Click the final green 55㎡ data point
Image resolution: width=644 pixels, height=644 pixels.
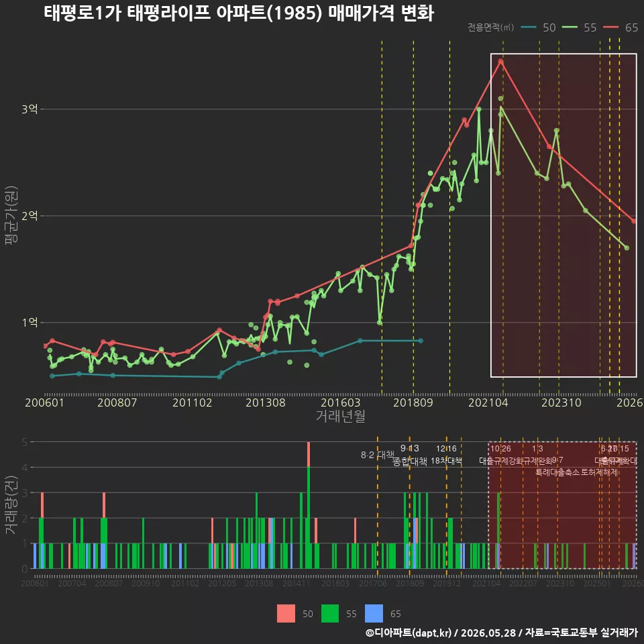click(627, 248)
